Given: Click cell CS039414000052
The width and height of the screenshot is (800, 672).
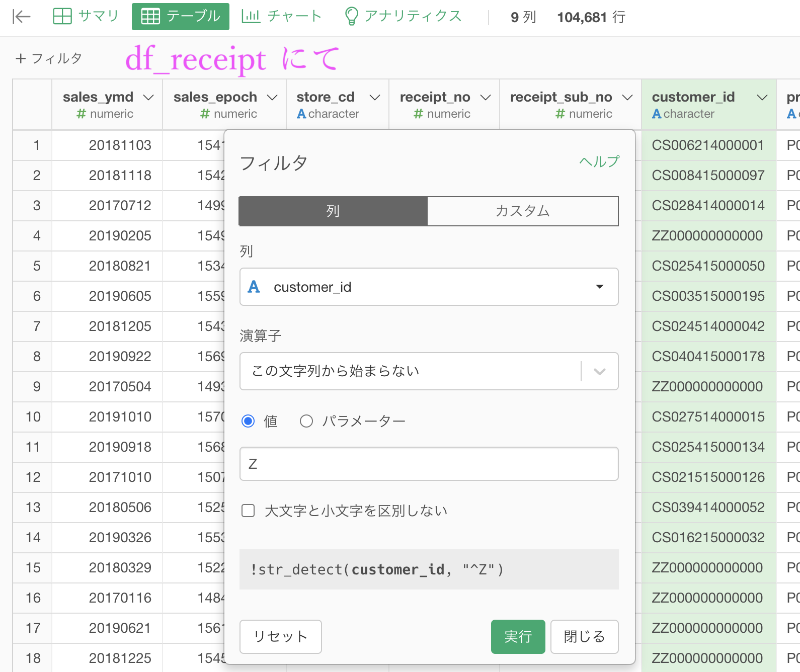Looking at the screenshot, I should tap(708, 508).
